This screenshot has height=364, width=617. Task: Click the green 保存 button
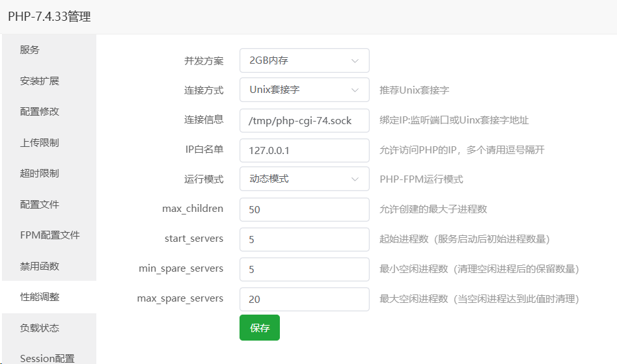pyautogui.click(x=259, y=328)
